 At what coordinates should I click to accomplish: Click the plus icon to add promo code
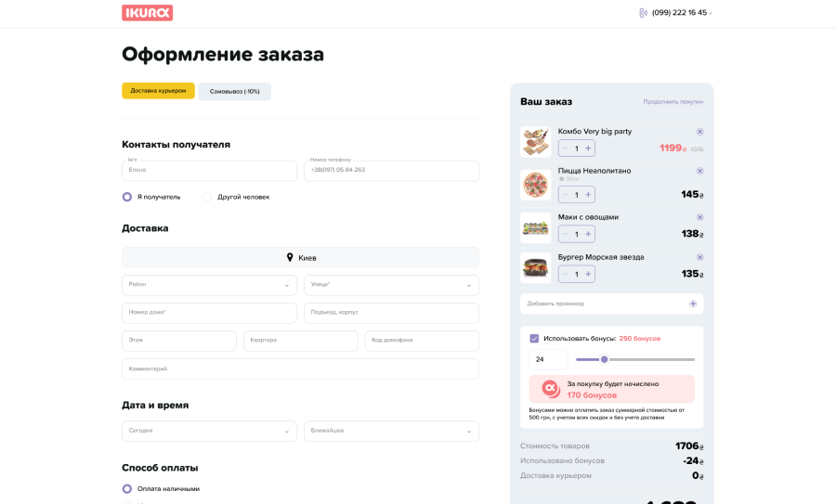[693, 304]
